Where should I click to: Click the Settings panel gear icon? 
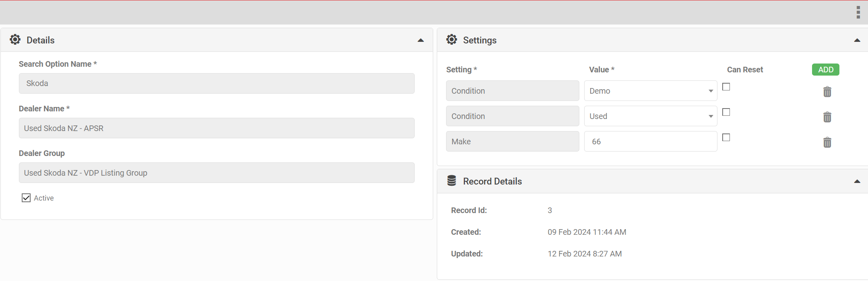pos(452,39)
